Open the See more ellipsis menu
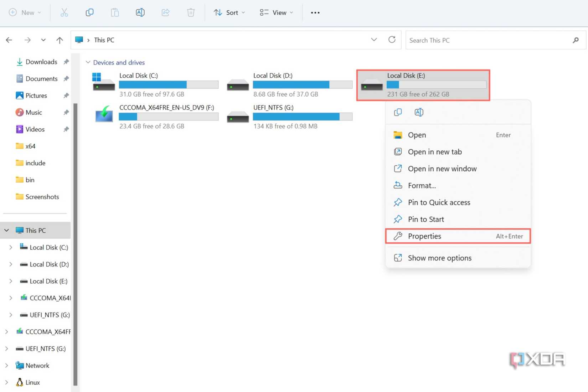Screen dimensions: 588x392 pyautogui.click(x=315, y=12)
